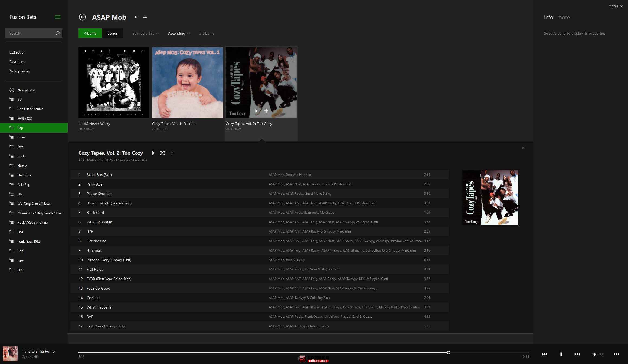Select track Bahamas
The image size is (628, 364).
click(x=260, y=250)
